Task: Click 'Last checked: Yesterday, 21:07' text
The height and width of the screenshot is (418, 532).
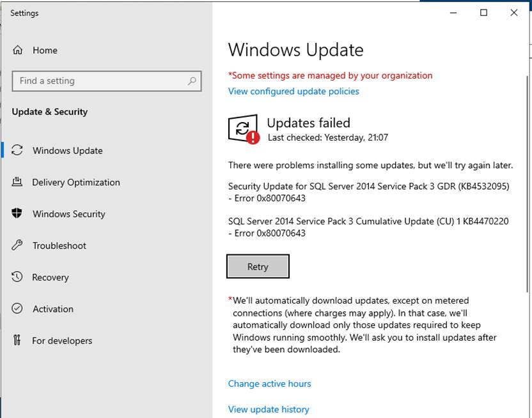Action: (x=328, y=137)
